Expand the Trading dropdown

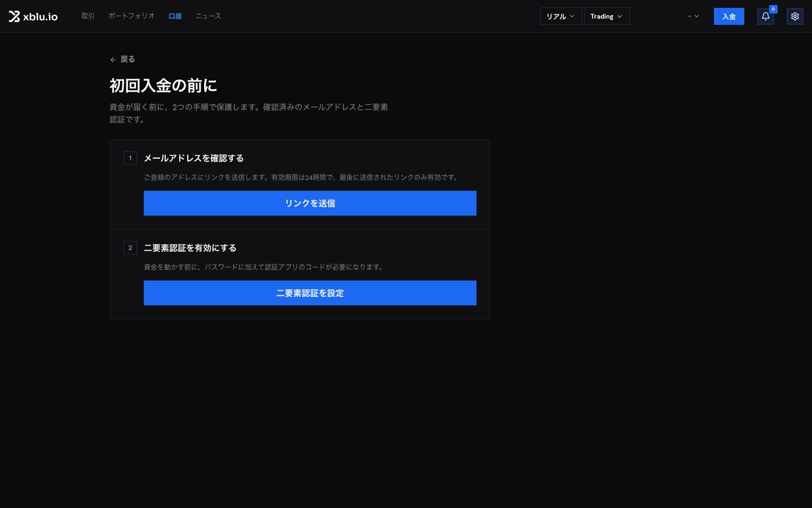(x=607, y=16)
